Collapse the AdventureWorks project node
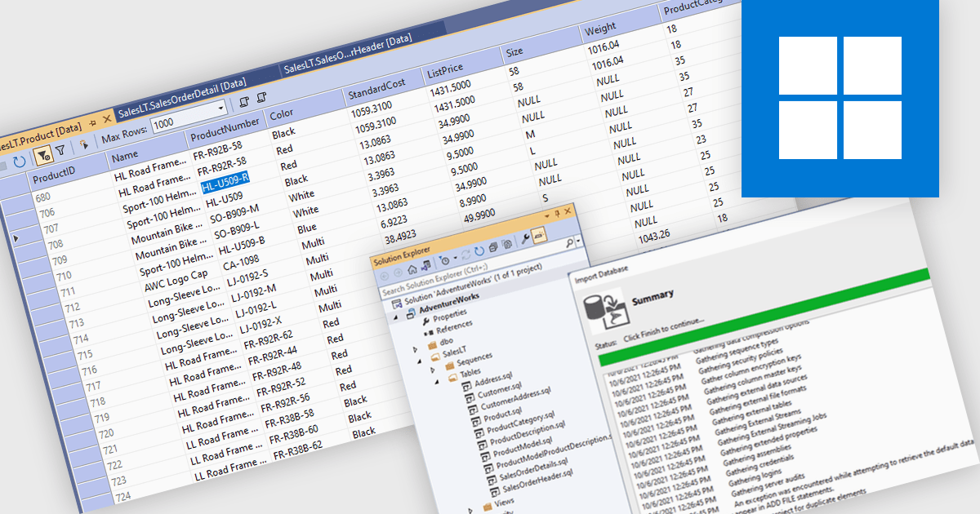Viewport: 980px width, 514px height. [x=395, y=318]
